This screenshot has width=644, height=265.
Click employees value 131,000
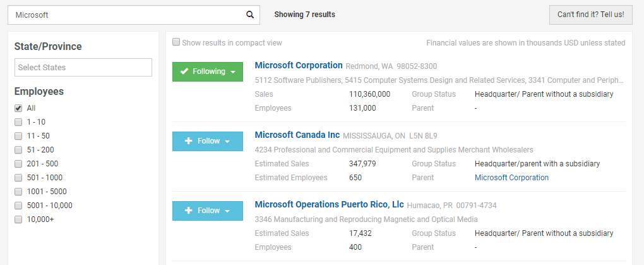click(x=362, y=108)
